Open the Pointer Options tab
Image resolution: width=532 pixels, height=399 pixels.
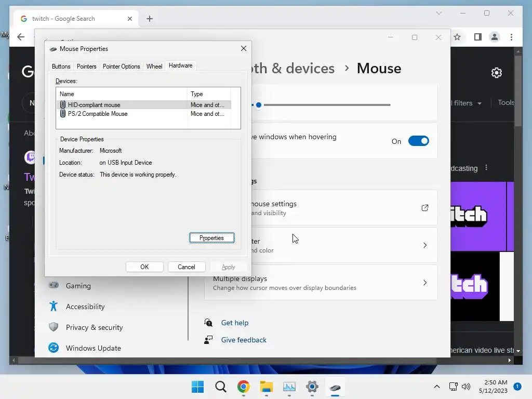coord(121,66)
